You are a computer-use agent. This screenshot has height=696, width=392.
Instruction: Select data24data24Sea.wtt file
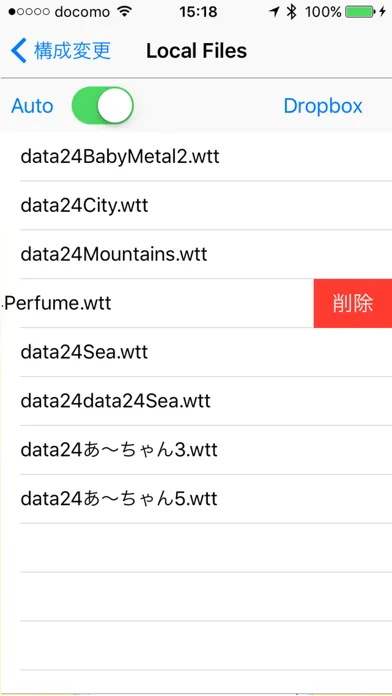click(196, 401)
